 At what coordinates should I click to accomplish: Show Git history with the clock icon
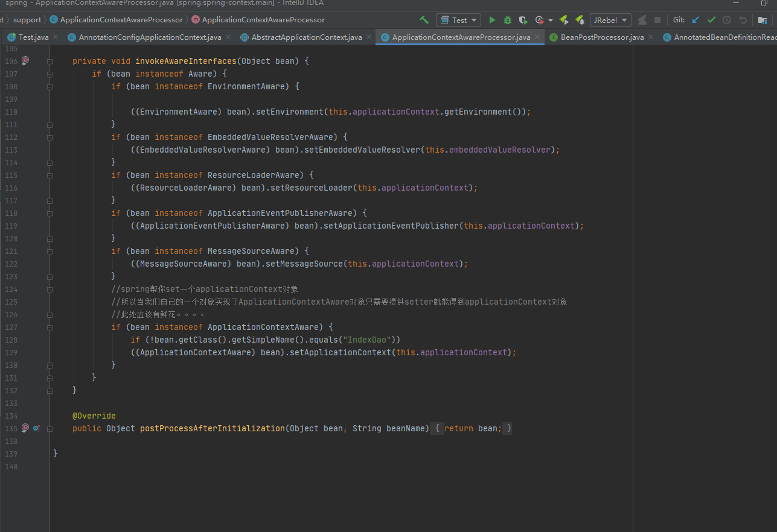[727, 20]
